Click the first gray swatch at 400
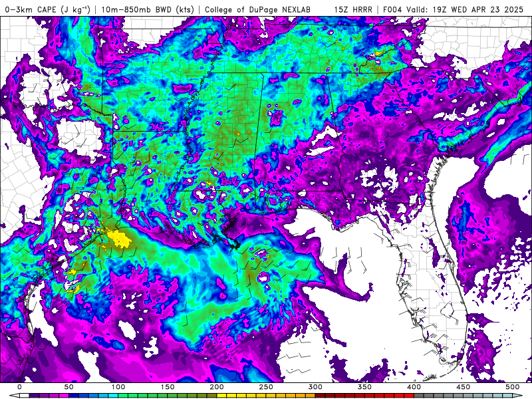This screenshot has height=399, width=532. point(419,396)
